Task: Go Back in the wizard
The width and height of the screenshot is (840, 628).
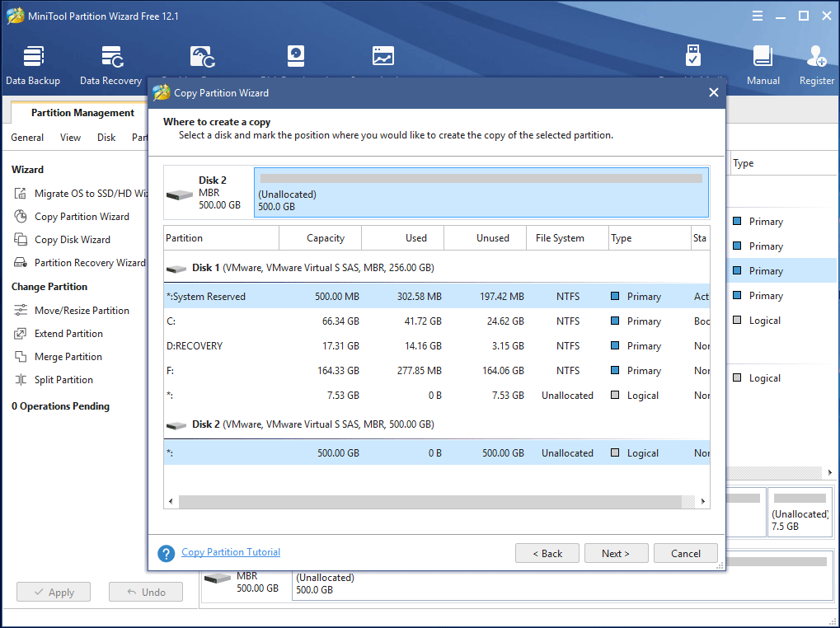Action: [x=547, y=553]
